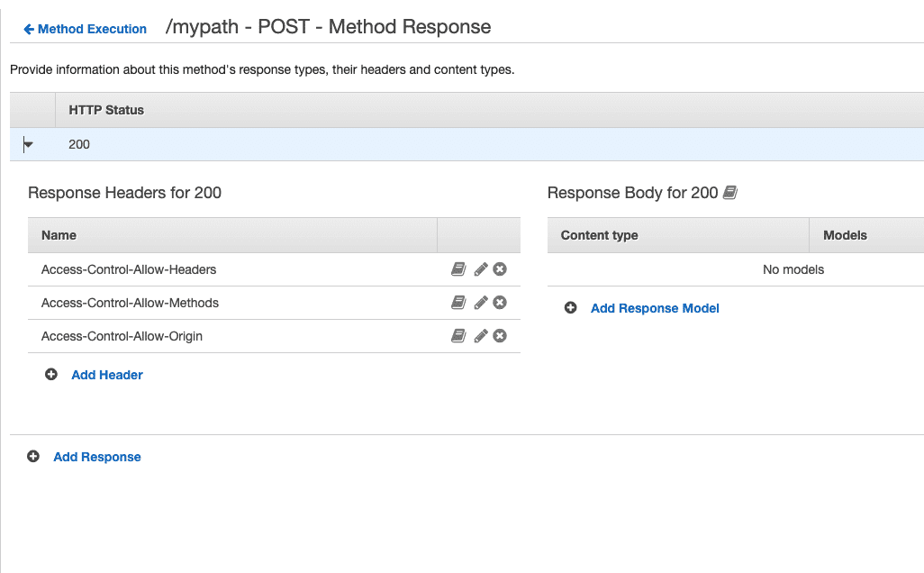Click plus icon beside Add Response Model
Image resolution: width=924 pixels, height=573 pixels.
click(x=570, y=308)
